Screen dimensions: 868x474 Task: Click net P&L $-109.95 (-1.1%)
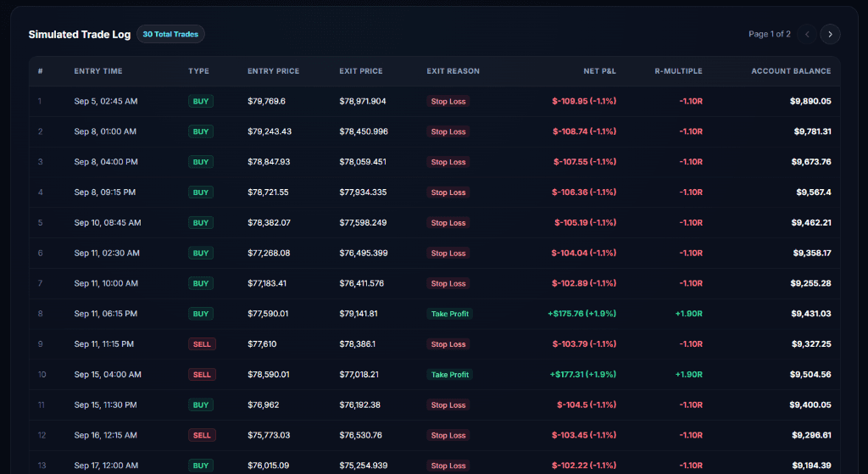tap(584, 102)
